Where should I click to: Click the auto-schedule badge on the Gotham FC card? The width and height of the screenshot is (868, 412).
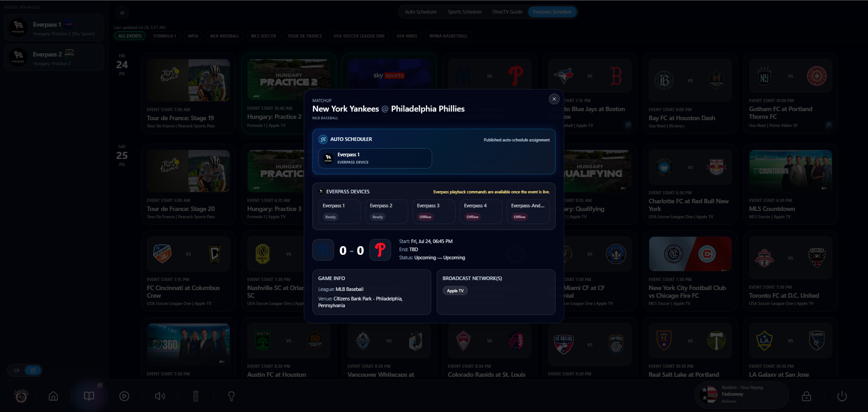[x=828, y=125]
